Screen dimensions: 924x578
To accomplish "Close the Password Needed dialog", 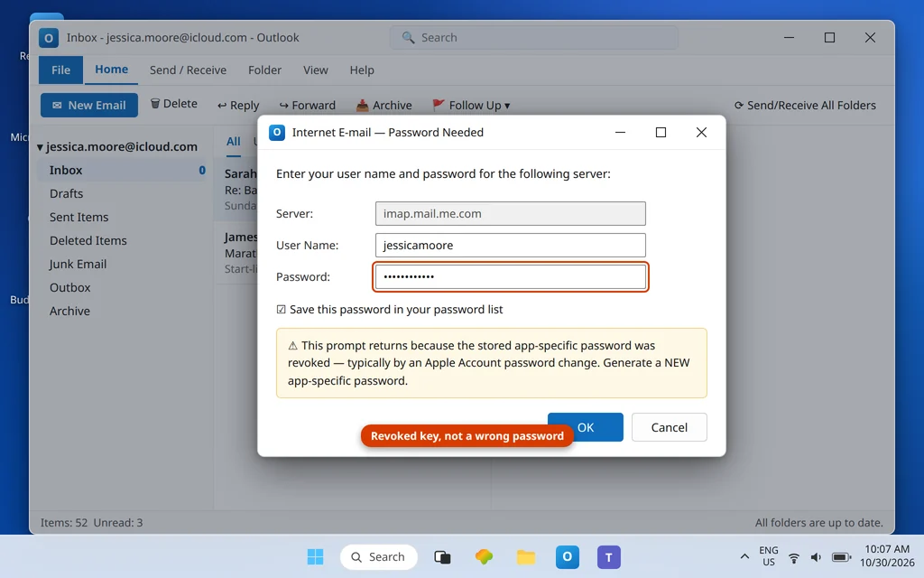I will pyautogui.click(x=701, y=132).
